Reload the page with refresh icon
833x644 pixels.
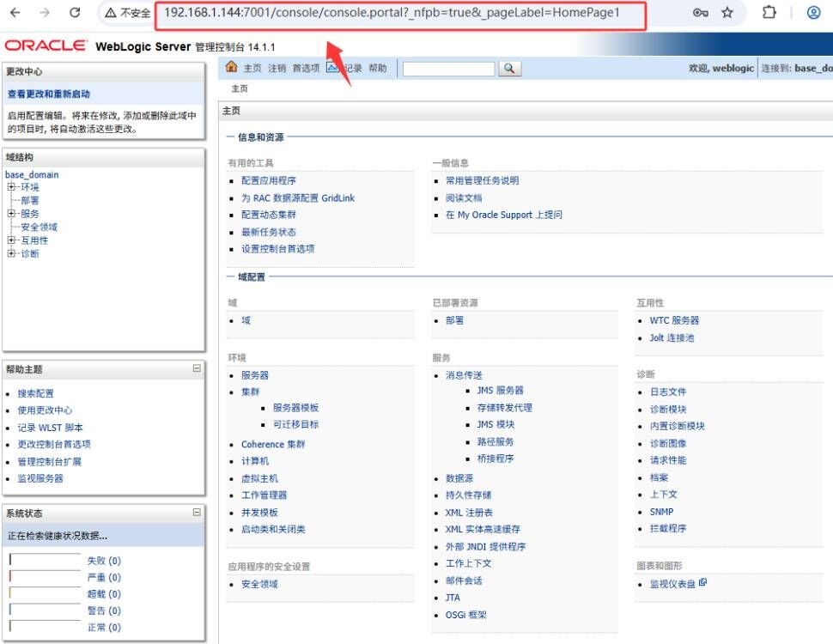(x=75, y=12)
